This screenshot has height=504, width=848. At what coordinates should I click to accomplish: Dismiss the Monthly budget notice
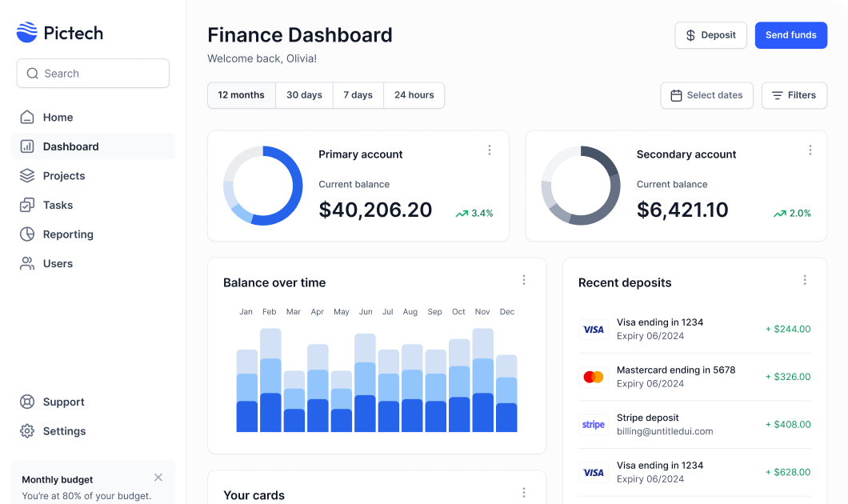[x=158, y=478]
